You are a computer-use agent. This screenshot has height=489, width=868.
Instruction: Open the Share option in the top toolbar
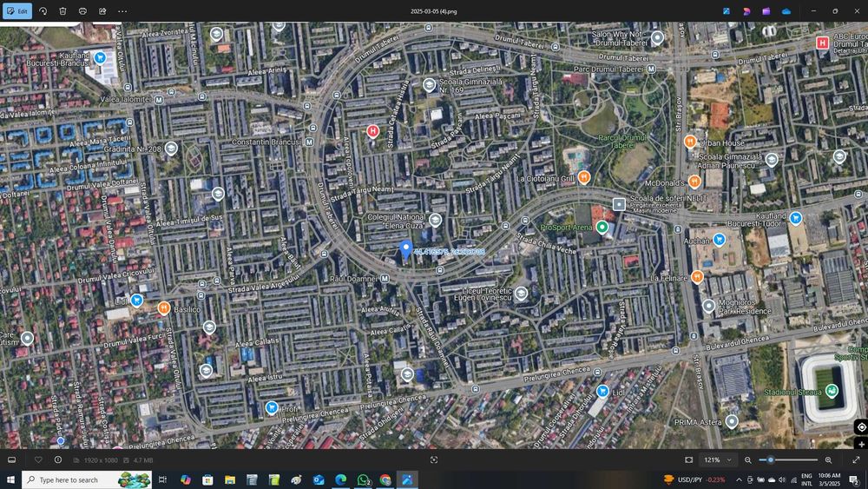(x=103, y=11)
